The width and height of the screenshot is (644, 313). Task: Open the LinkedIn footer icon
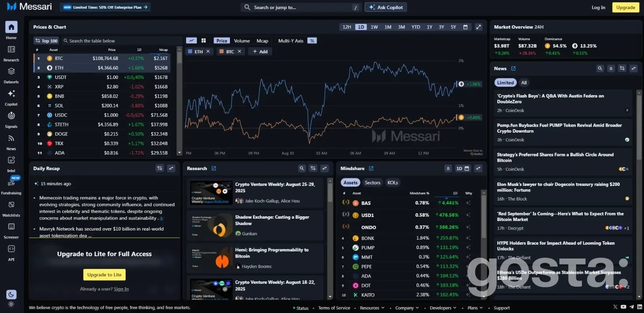tap(640, 307)
